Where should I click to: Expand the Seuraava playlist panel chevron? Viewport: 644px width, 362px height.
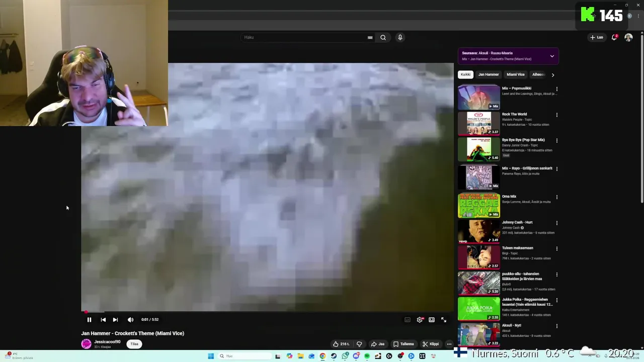(x=552, y=56)
